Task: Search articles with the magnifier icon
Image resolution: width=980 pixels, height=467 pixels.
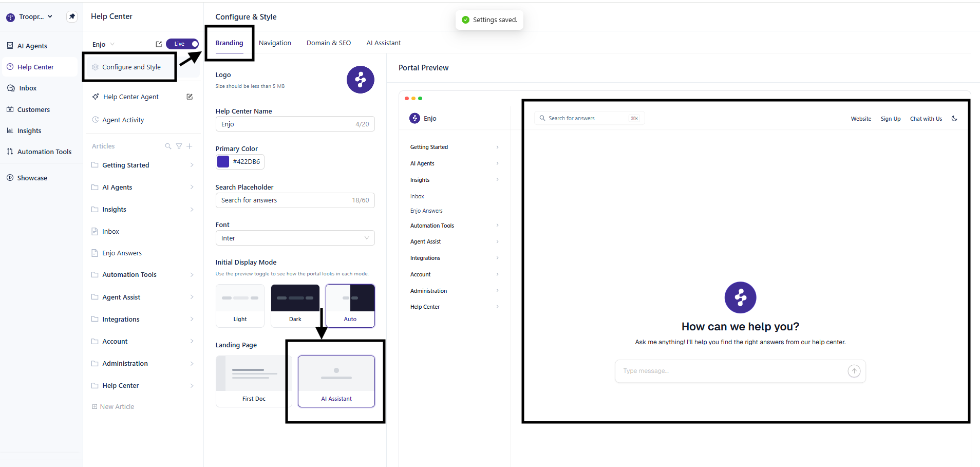Action: pos(168,146)
